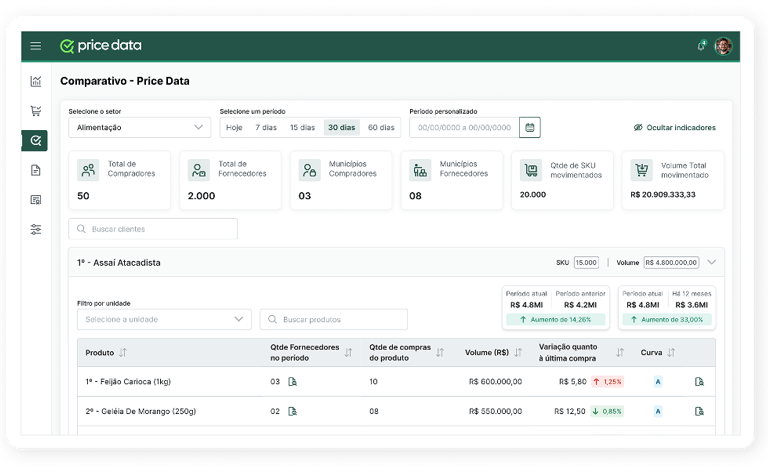
Task: Select the 7 dias period
Action: click(x=266, y=127)
